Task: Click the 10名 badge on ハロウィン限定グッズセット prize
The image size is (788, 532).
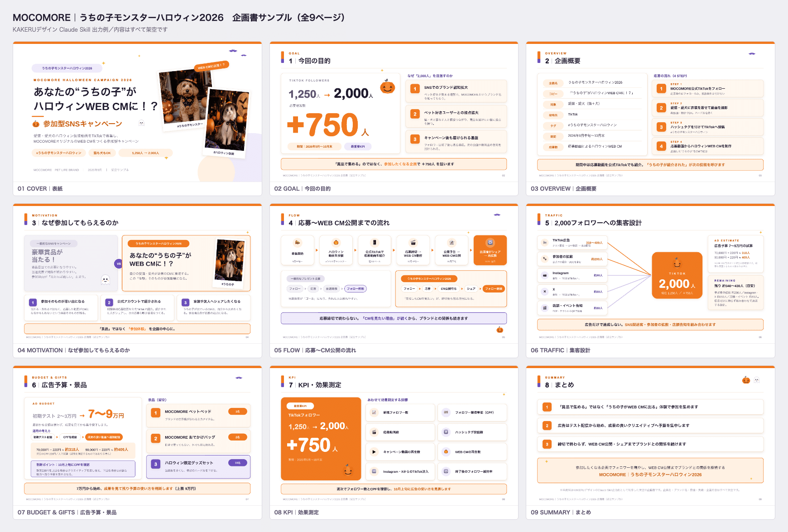Action: tap(238, 463)
